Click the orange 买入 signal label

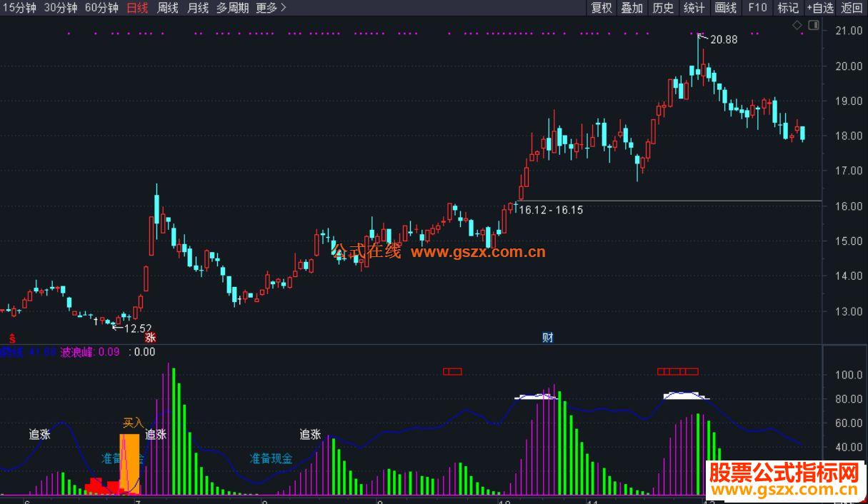[134, 423]
